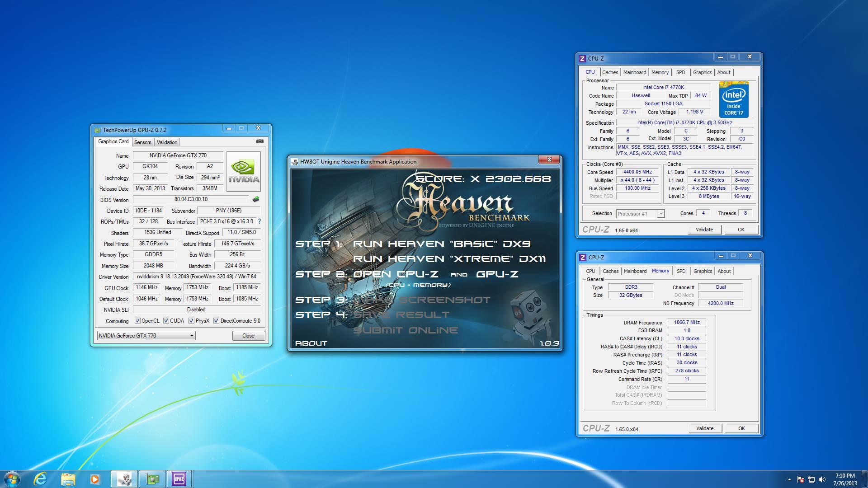Switch to GPU-Z Sensors tab
The width and height of the screenshot is (868, 488).
pos(142,142)
